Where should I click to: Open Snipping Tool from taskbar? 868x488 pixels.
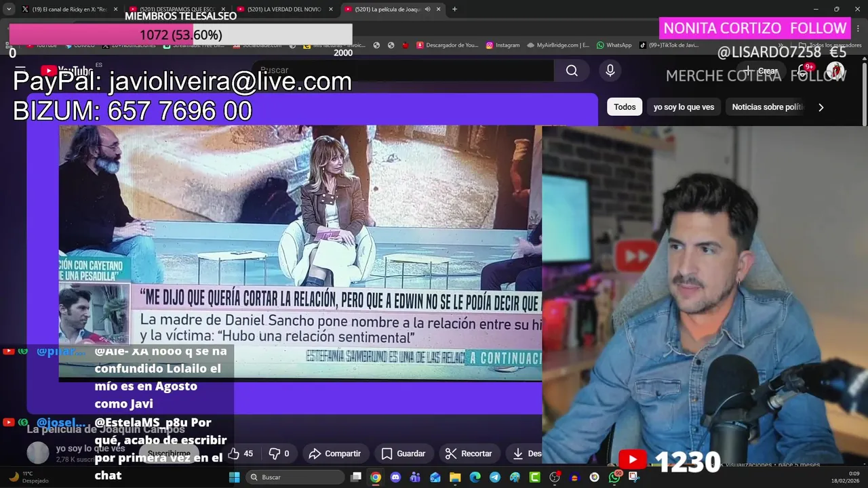coord(634,477)
